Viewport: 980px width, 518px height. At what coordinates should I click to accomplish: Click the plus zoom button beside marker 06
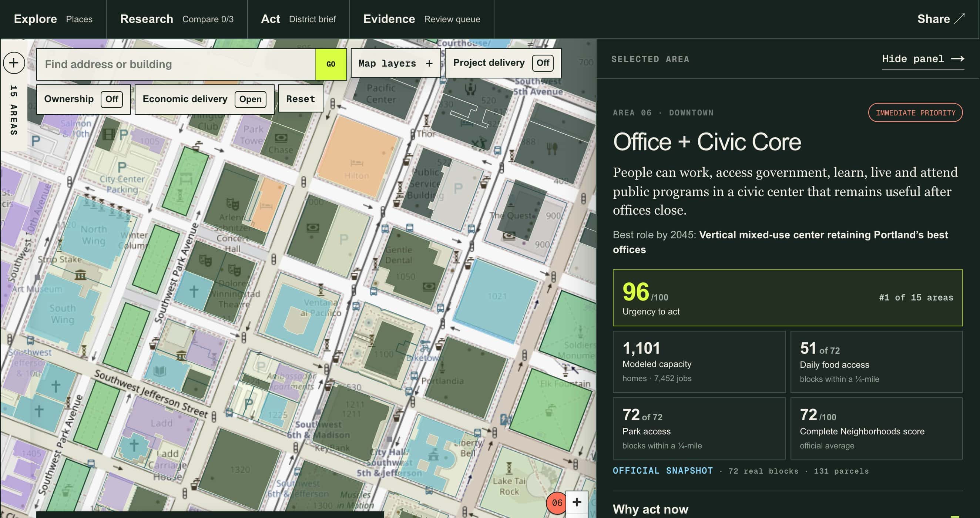pyautogui.click(x=577, y=502)
